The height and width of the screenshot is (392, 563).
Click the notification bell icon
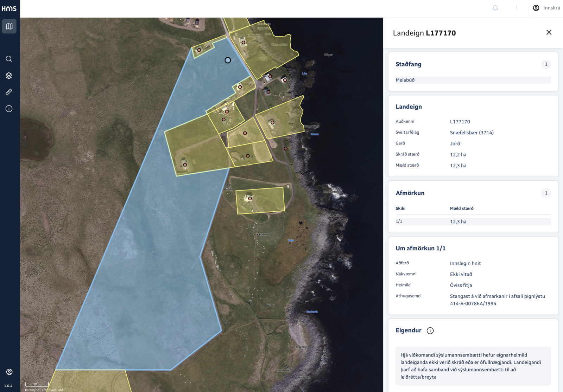(x=495, y=8)
